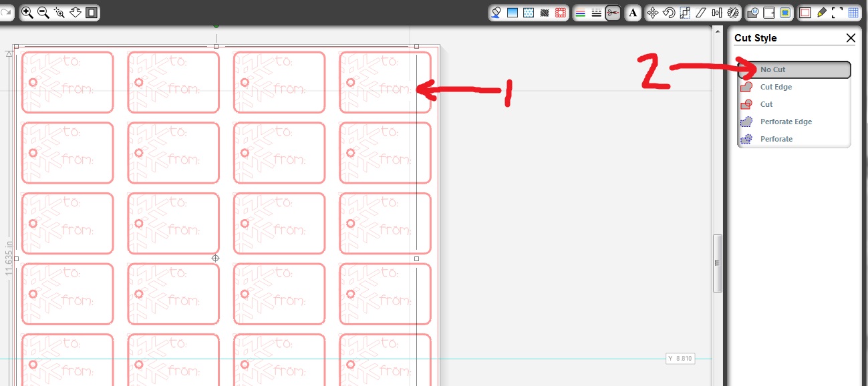Open the Scale window icon
This screenshot has width=868, height=386.
685,12
